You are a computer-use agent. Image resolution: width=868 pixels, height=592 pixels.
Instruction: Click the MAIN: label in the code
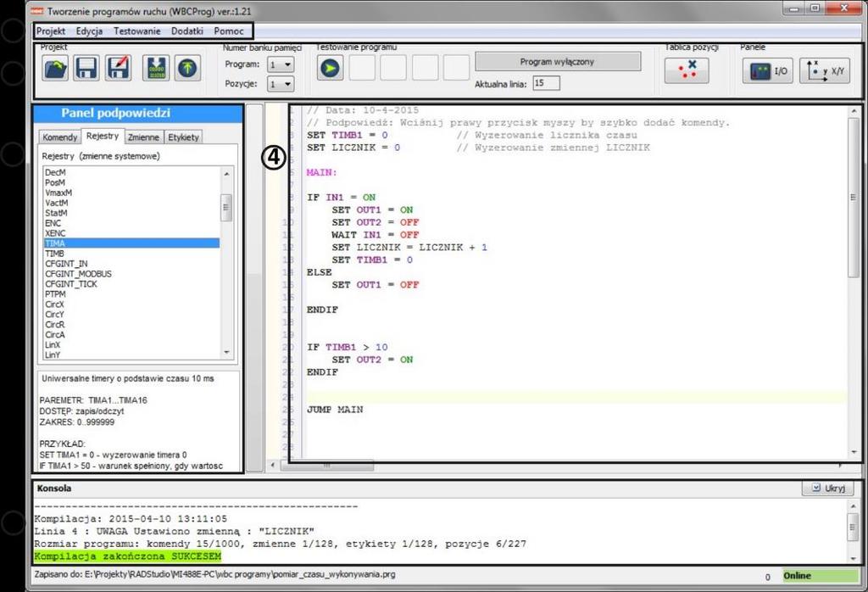coord(321,173)
